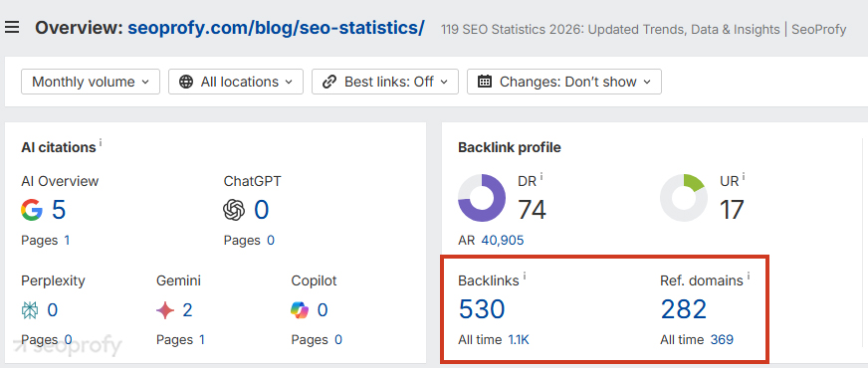This screenshot has width=868, height=368.
Task: Click Backlink profile heading
Action: (510, 148)
